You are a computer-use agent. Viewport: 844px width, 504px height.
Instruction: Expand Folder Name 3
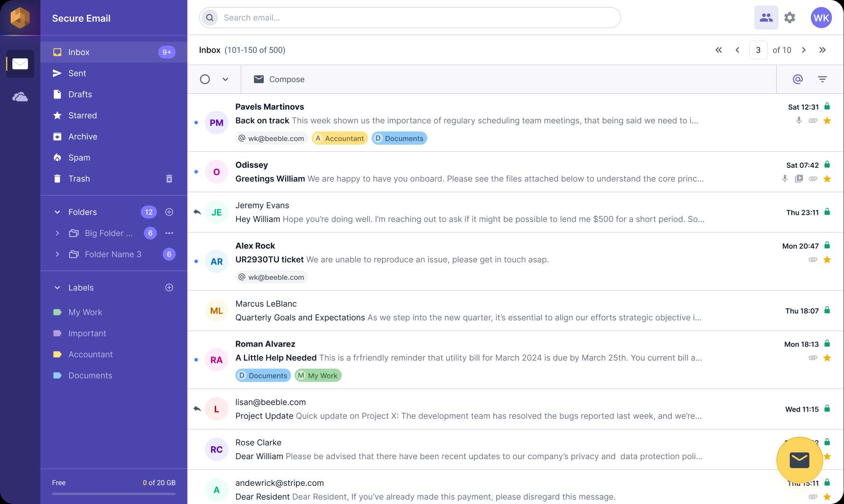57,254
